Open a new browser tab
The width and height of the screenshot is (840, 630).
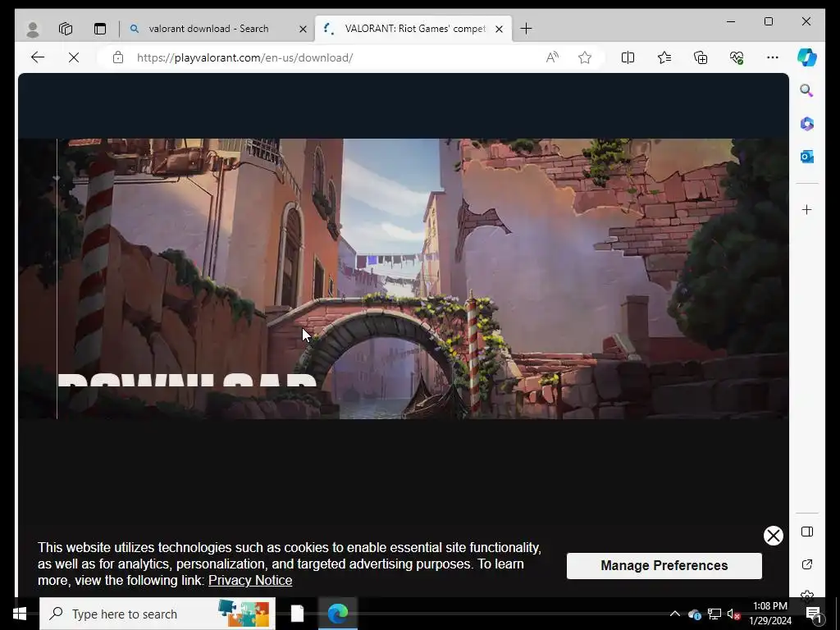point(526,29)
